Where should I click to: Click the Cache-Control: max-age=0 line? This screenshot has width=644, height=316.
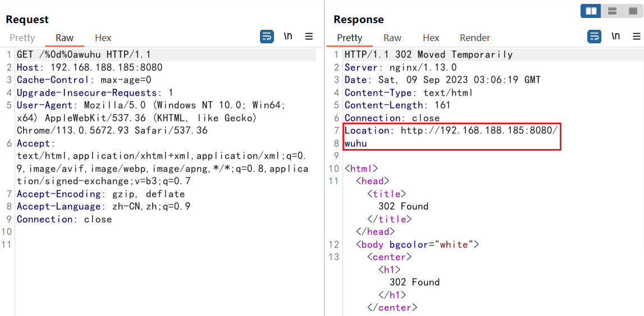[84, 80]
